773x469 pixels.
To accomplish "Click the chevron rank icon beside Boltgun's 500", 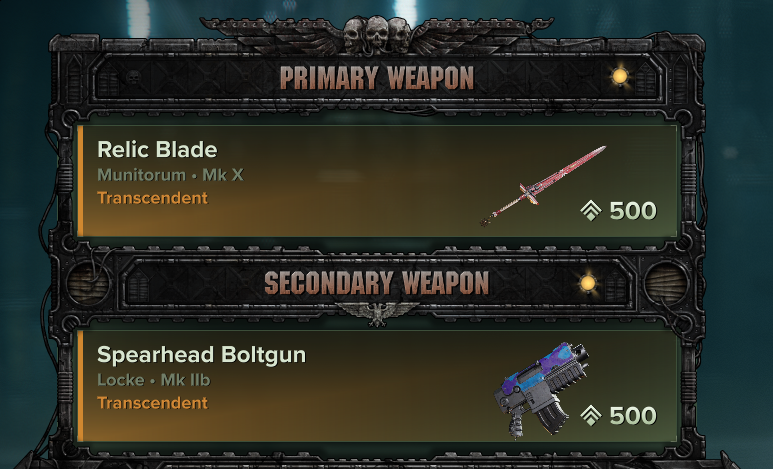I will pyautogui.click(x=591, y=415).
